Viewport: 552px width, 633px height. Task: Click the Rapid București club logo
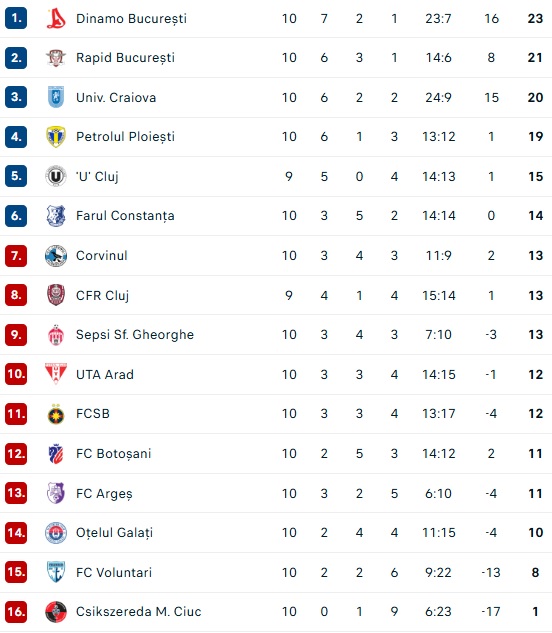[x=56, y=58]
